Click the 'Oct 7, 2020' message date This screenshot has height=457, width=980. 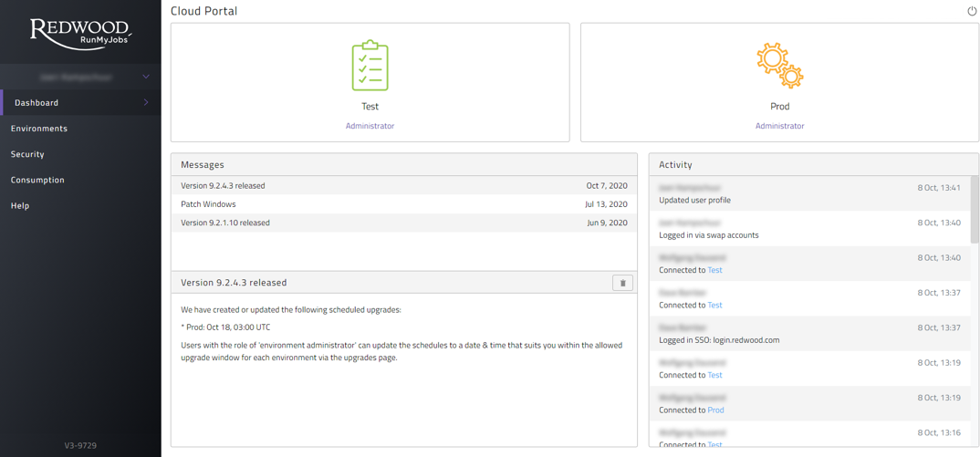pyautogui.click(x=607, y=186)
